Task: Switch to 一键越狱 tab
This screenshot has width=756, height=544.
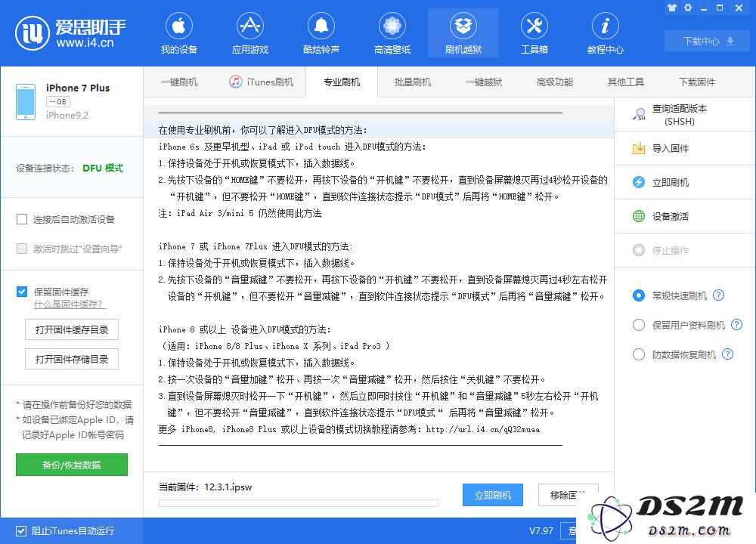Action: [x=484, y=82]
